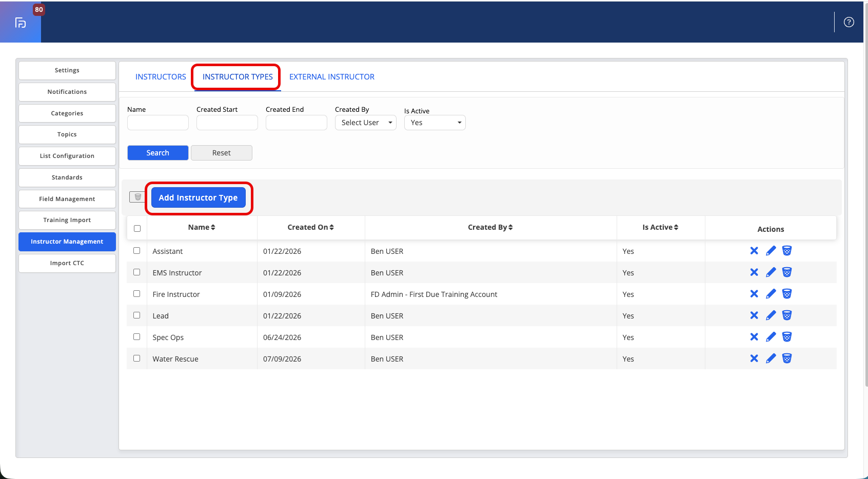The image size is (868, 479).
Task: Edit the EMS Instructor row
Action: tap(771, 272)
